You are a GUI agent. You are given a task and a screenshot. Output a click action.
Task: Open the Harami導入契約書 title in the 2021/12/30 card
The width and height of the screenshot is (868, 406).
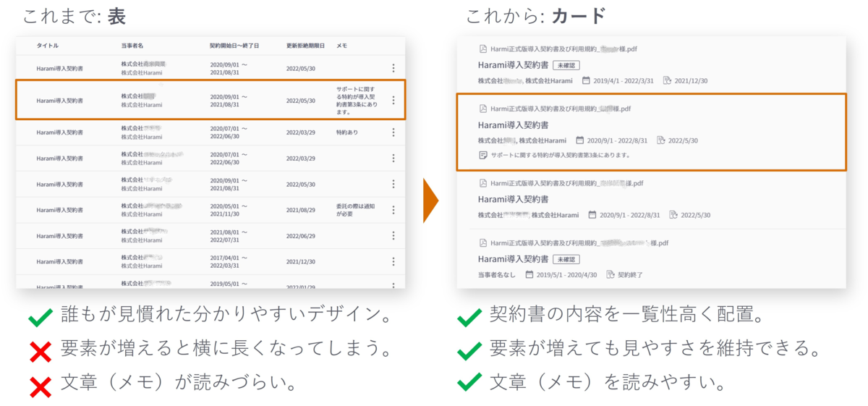point(513,65)
